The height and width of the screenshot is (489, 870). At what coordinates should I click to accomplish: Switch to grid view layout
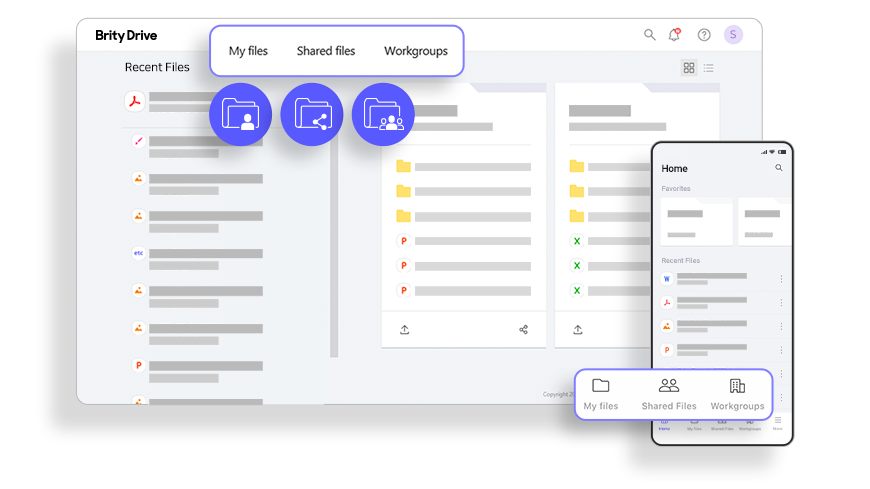point(689,68)
